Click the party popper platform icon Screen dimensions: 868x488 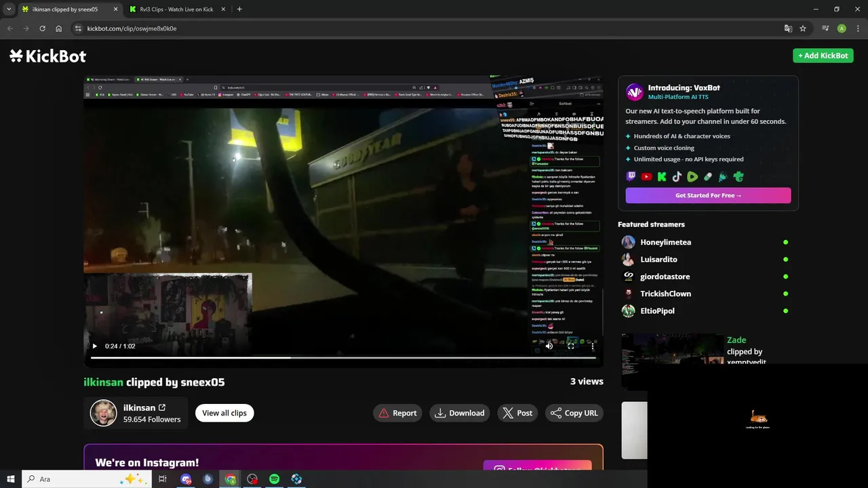point(723,177)
